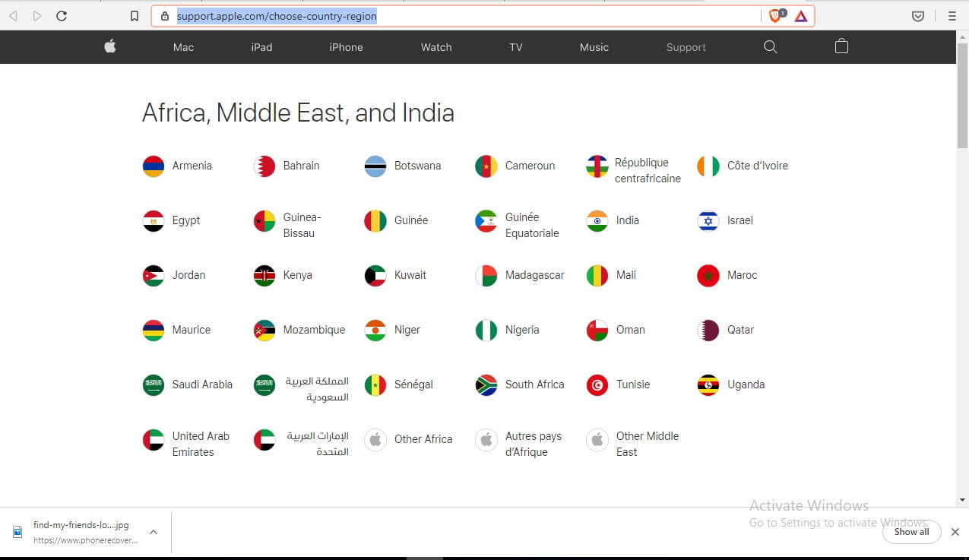This screenshot has width=969, height=560.
Task: Select the Maurice link
Action: (x=192, y=330)
